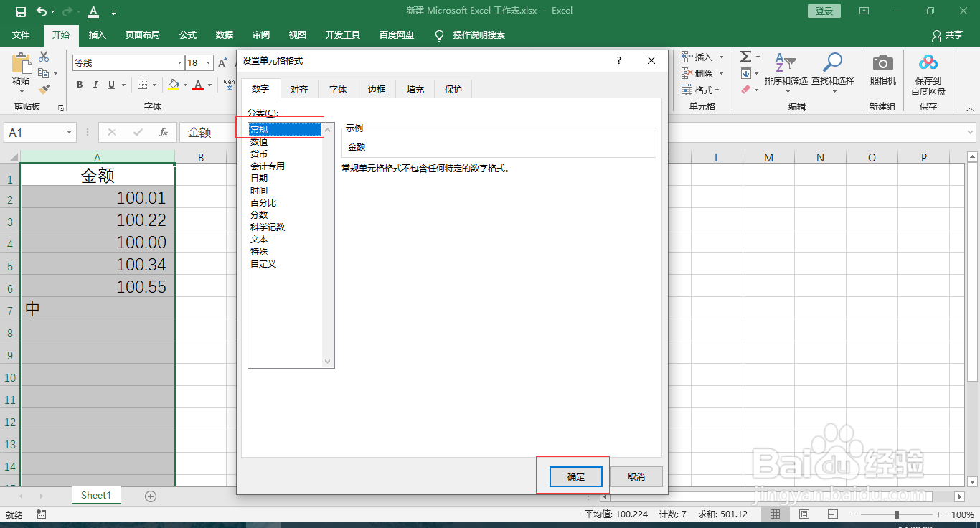Click the font color red swatch
The image size is (980, 528).
tap(198, 85)
